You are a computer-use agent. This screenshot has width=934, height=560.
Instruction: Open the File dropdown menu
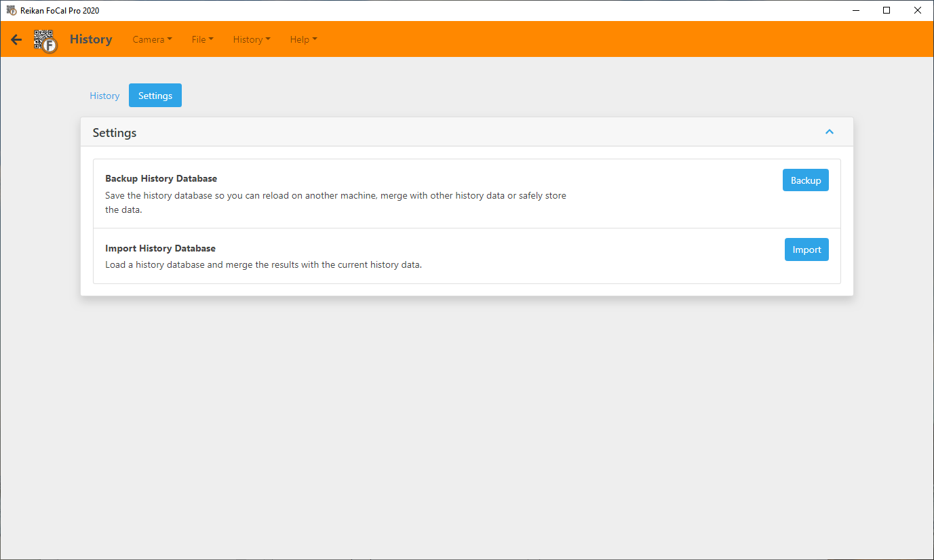coord(202,39)
